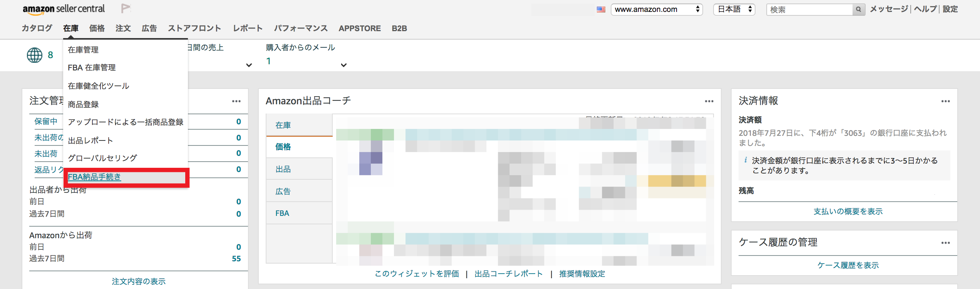
Task: Select グローバルセリング menu entry
Action: (x=102, y=158)
